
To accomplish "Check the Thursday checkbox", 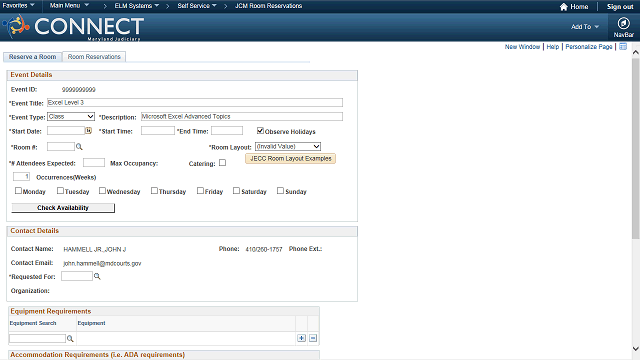I will tap(154, 191).
